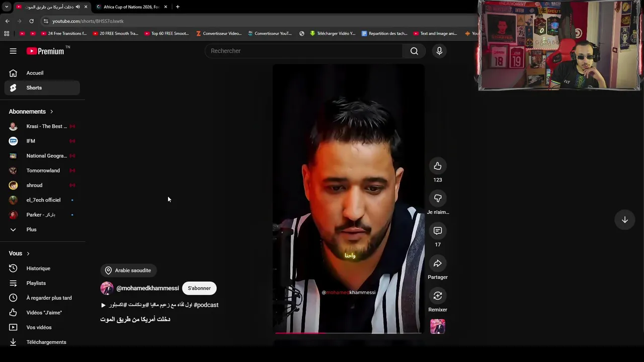Activate voice search microphone
Viewport: 644px width, 362px height.
tap(439, 51)
